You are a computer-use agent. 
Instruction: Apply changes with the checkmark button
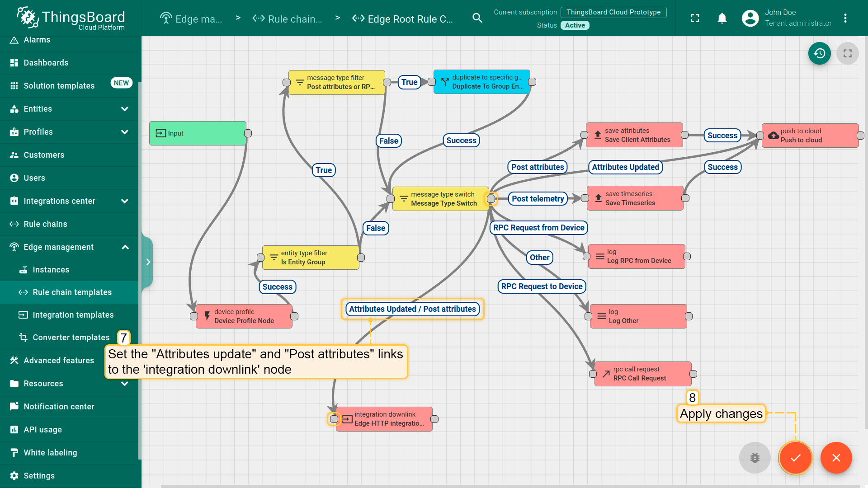795,458
